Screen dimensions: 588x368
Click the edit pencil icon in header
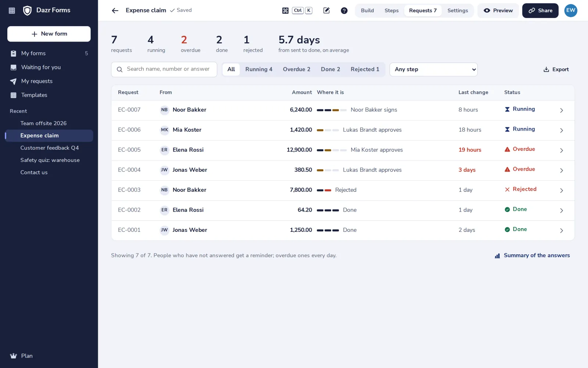point(326,11)
